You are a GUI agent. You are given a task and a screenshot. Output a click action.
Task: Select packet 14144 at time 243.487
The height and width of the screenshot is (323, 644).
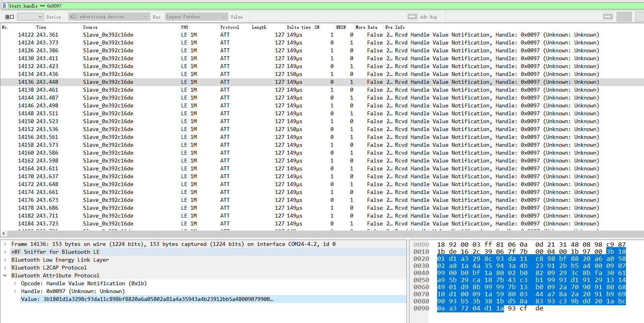(x=322, y=98)
